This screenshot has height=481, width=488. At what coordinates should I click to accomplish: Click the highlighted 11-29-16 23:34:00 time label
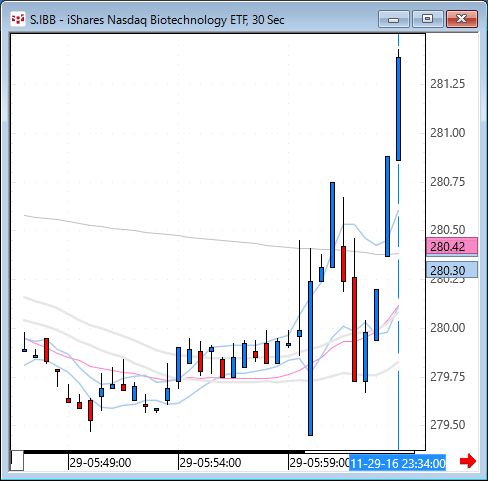(397, 463)
